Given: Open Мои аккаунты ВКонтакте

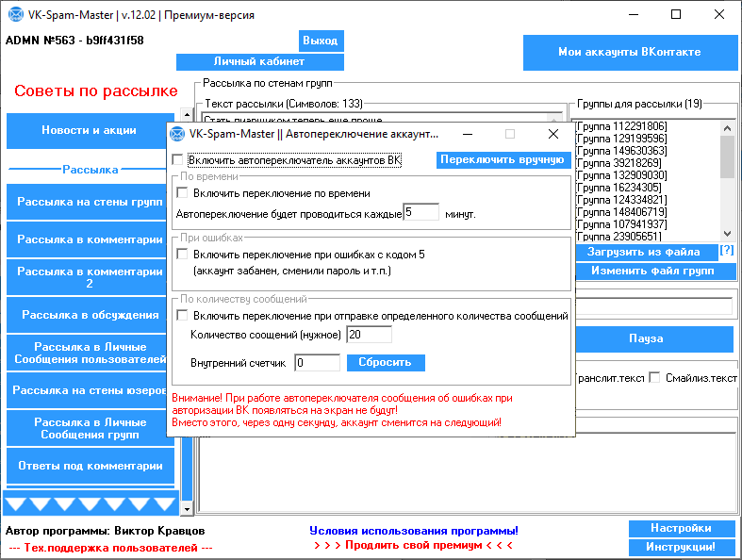Looking at the screenshot, I should click(629, 53).
